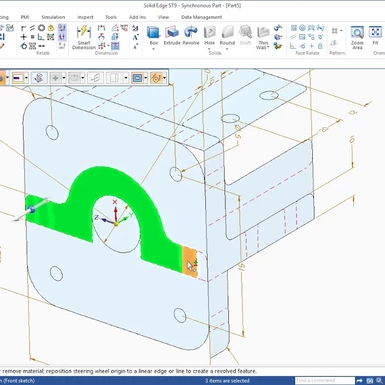Toggle the from-to extent button on command bar
Viewport: 385px width, 385px height.
tap(95, 78)
